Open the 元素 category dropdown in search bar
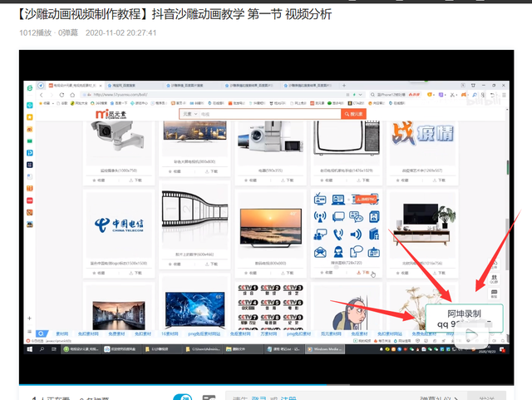 pos(190,114)
